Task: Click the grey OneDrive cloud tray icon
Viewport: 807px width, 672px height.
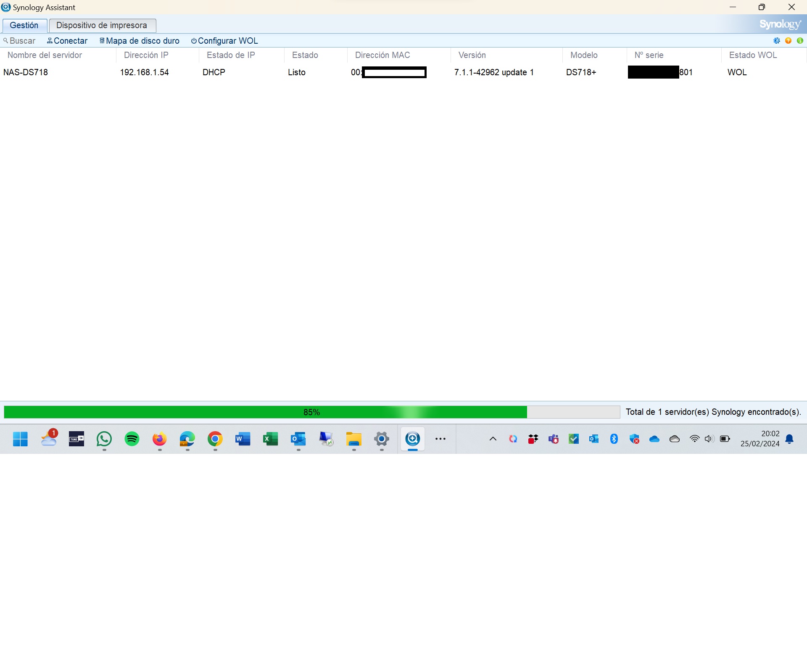Action: 675,439
